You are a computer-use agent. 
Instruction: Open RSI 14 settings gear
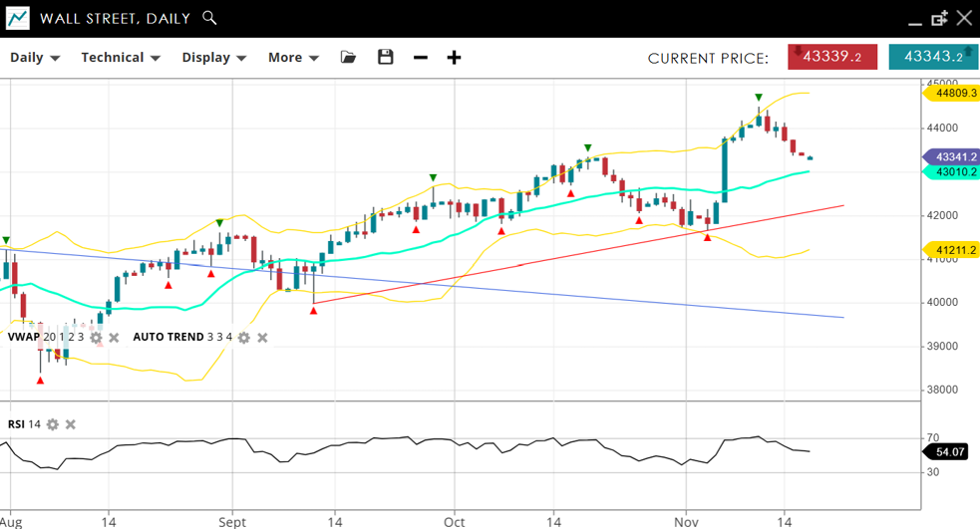53,424
